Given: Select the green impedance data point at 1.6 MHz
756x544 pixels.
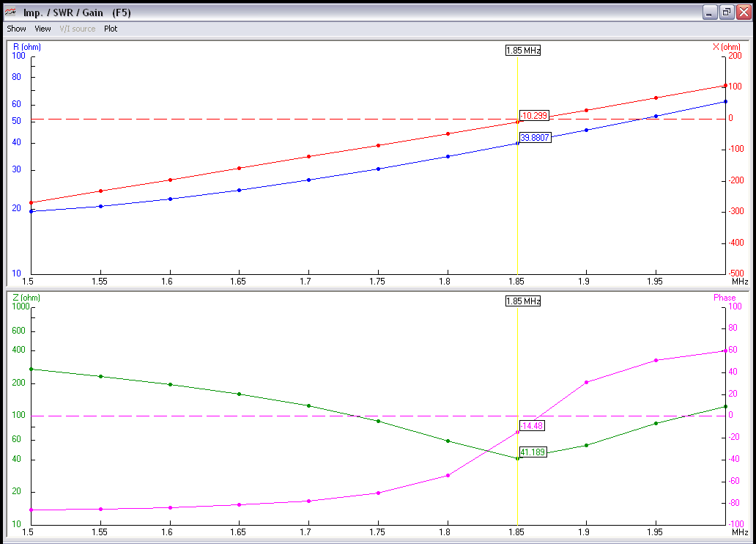Looking at the screenshot, I should click(x=170, y=384).
